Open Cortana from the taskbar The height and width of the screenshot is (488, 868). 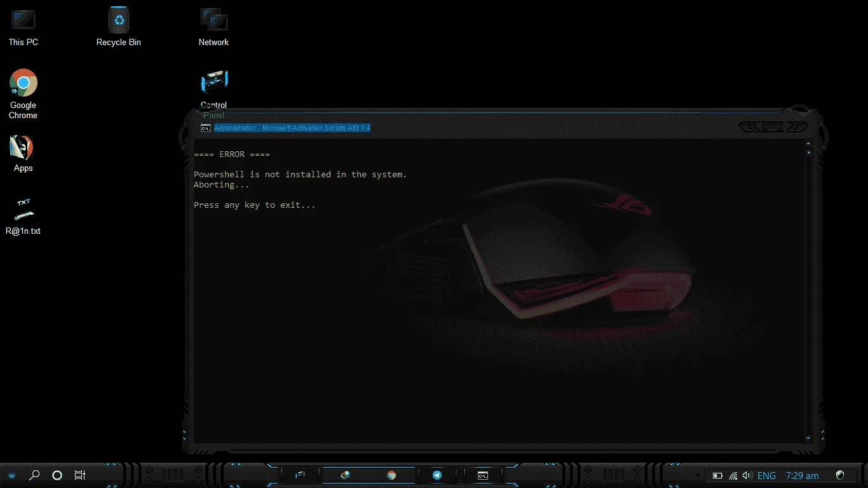click(x=57, y=475)
